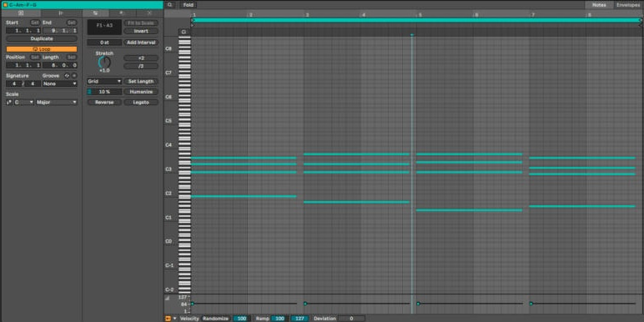Select the top note in bar 7

(x=582, y=158)
